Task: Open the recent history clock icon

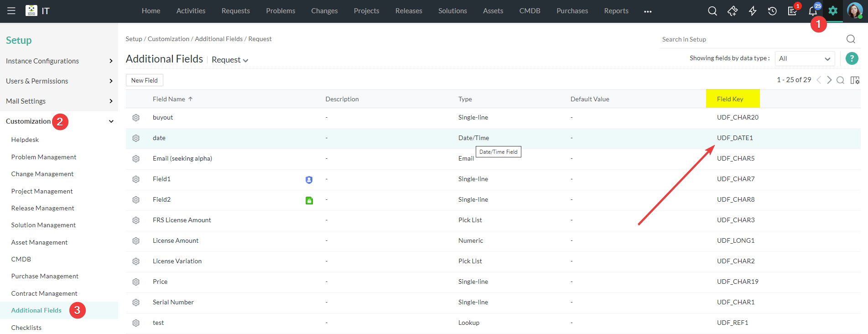Action: [772, 11]
